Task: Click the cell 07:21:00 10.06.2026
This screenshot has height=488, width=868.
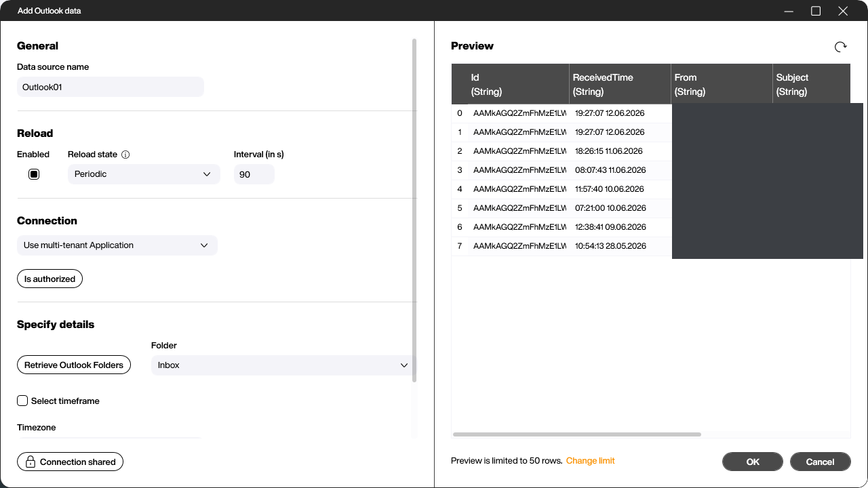Action: [x=620, y=208]
